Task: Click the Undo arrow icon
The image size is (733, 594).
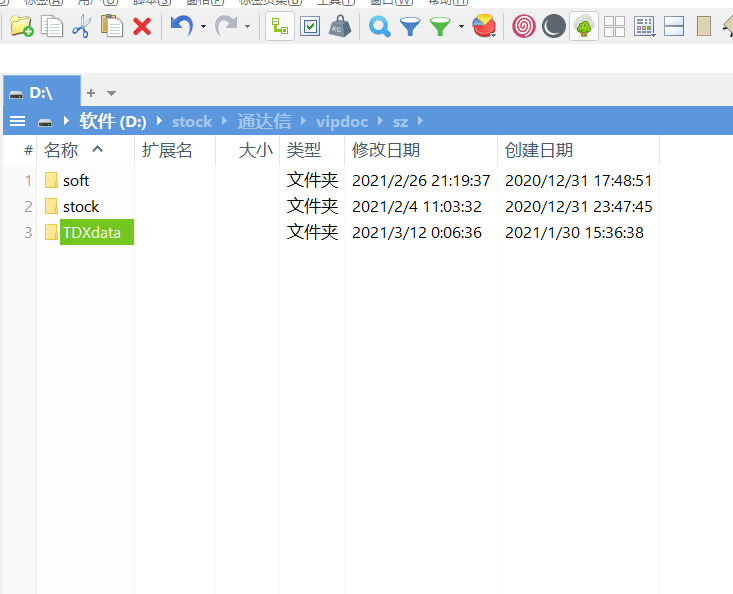Action: click(x=180, y=27)
